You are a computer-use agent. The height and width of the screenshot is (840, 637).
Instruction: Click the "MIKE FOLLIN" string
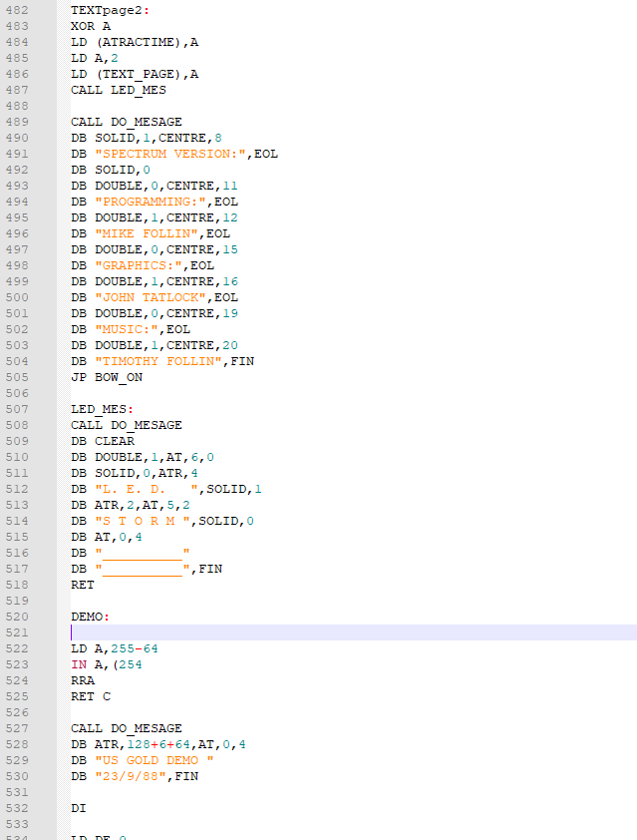pyautogui.click(x=147, y=233)
